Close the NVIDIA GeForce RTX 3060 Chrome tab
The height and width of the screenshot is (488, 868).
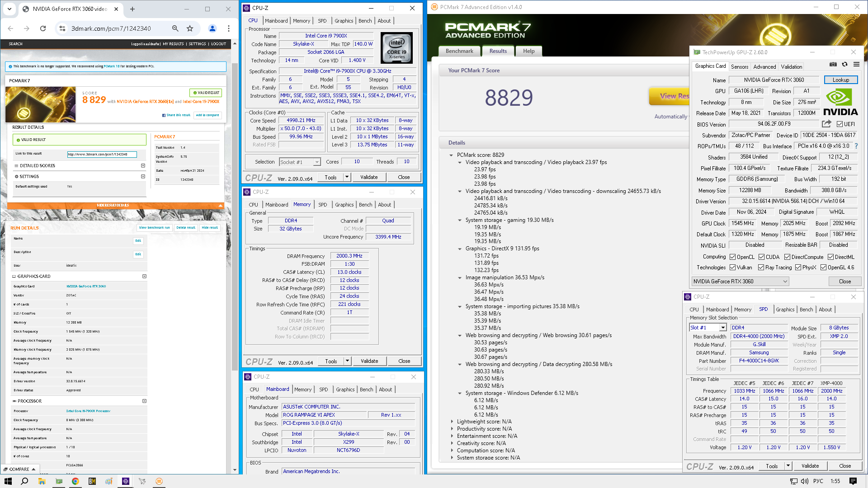(x=116, y=9)
